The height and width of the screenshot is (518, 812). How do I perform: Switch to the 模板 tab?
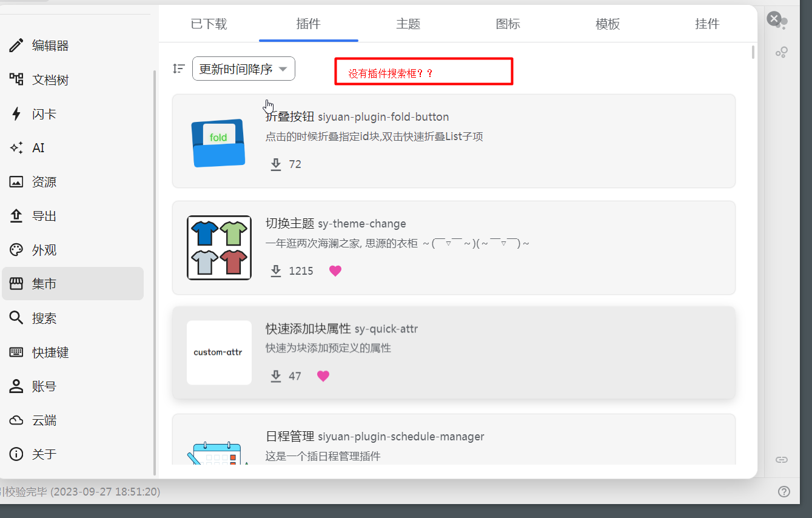[x=608, y=24]
